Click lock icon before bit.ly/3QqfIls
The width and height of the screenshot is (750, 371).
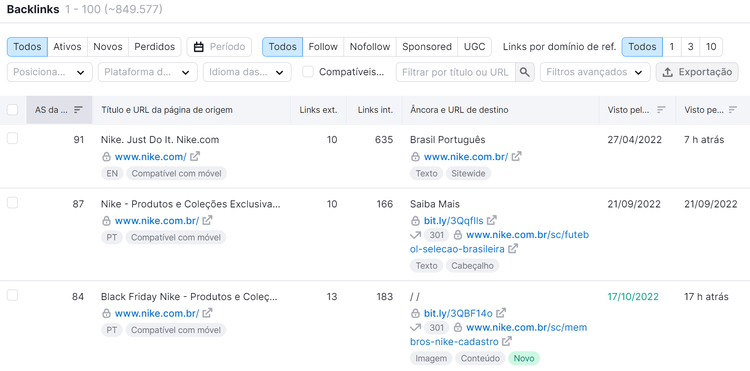415,220
